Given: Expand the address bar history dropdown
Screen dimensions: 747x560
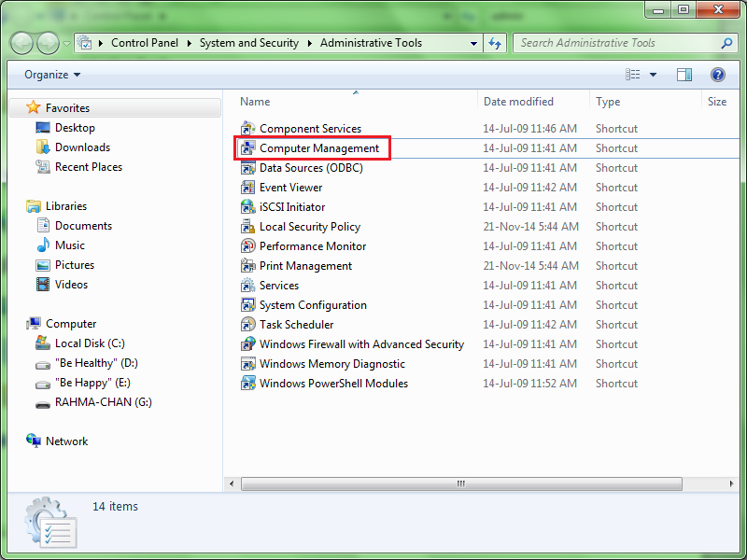Looking at the screenshot, I should (473, 43).
